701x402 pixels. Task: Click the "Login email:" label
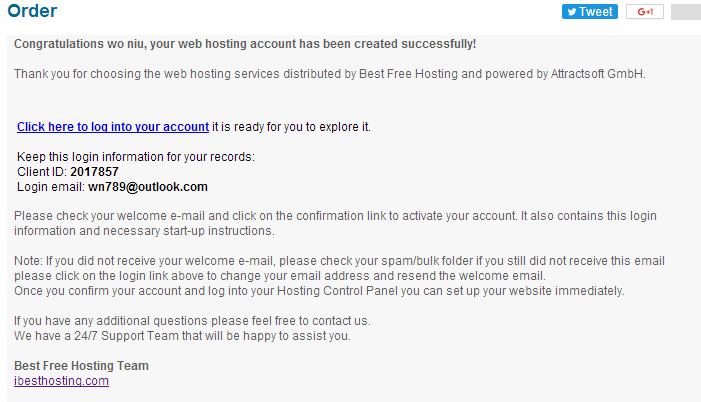[x=51, y=187]
